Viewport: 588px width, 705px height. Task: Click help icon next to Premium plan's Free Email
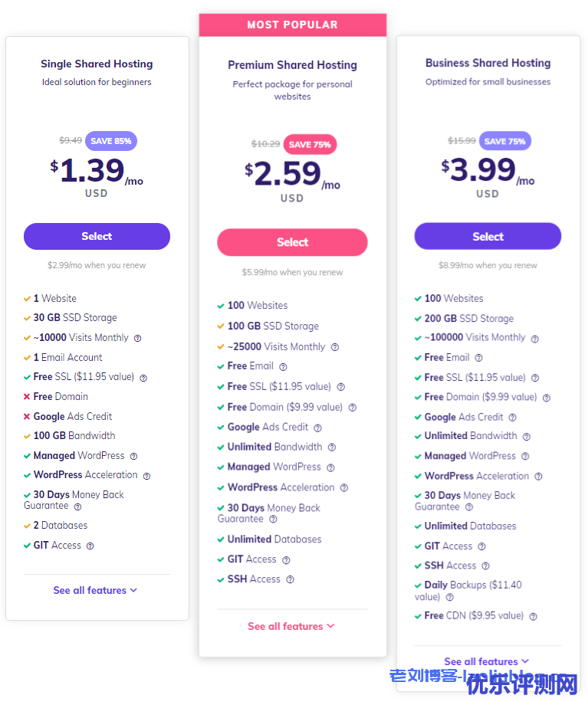[283, 367]
